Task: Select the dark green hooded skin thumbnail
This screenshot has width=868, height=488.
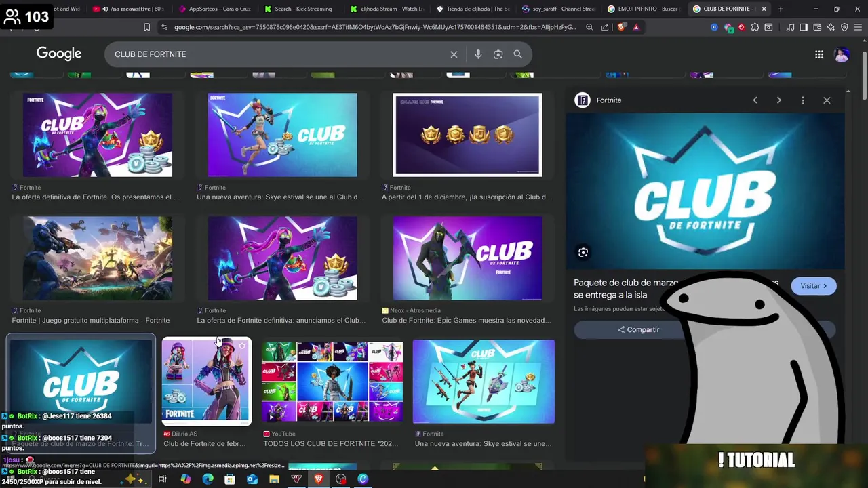Action: click(x=467, y=258)
